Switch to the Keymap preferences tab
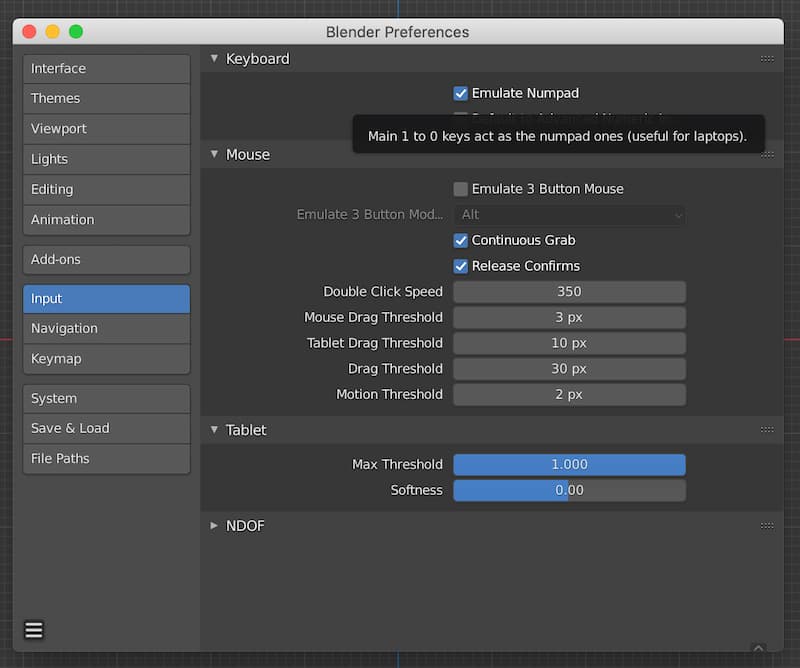Viewport: 800px width, 668px height. pyautogui.click(x=106, y=358)
